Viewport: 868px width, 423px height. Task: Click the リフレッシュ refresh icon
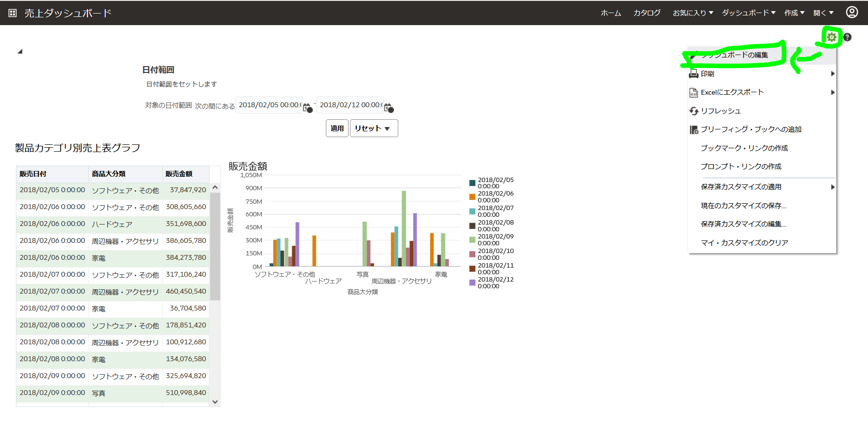[x=694, y=111]
